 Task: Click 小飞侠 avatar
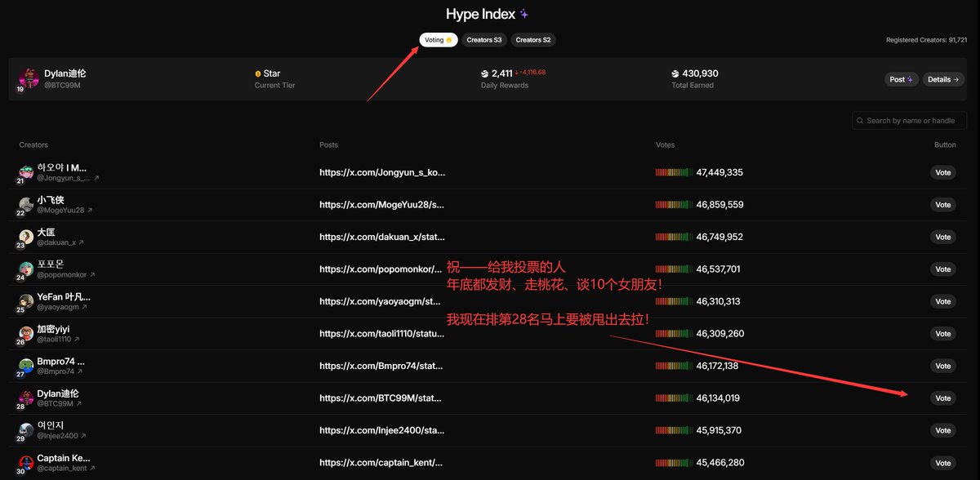(x=26, y=205)
